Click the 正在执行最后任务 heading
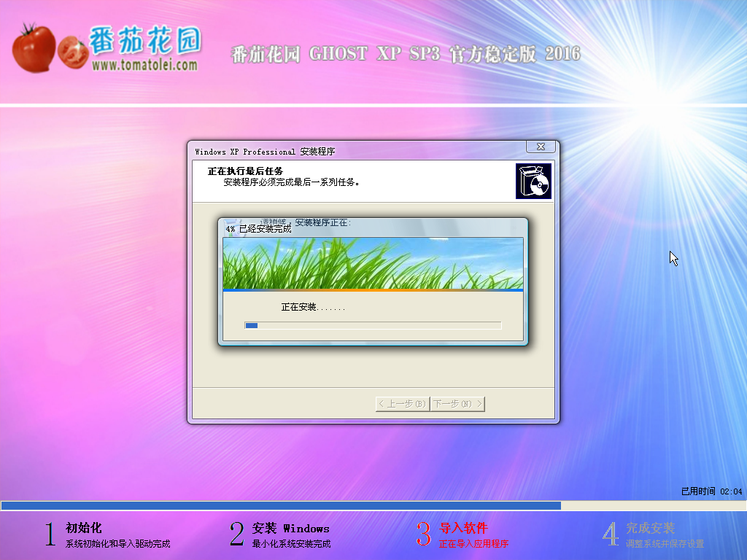 (245, 171)
